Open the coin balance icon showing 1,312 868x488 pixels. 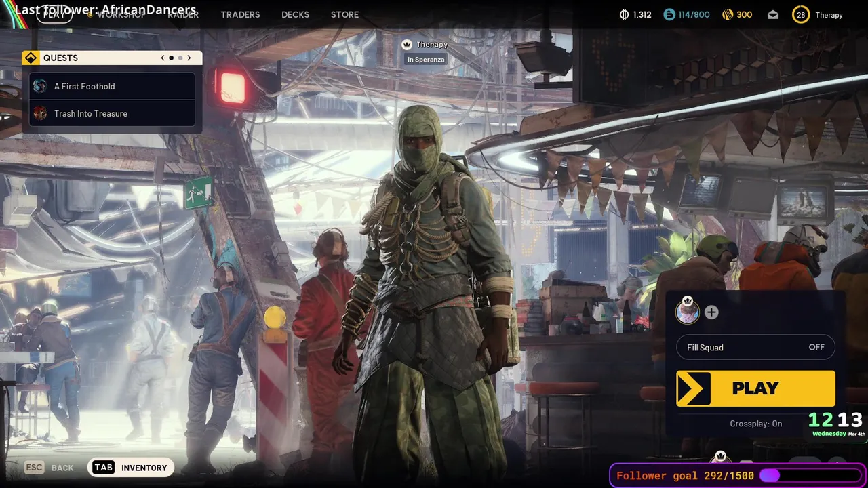[x=625, y=14]
